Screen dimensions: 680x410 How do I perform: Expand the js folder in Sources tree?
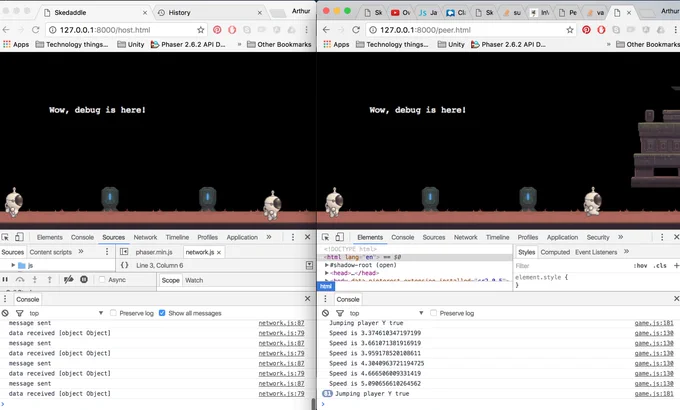(x=13, y=265)
